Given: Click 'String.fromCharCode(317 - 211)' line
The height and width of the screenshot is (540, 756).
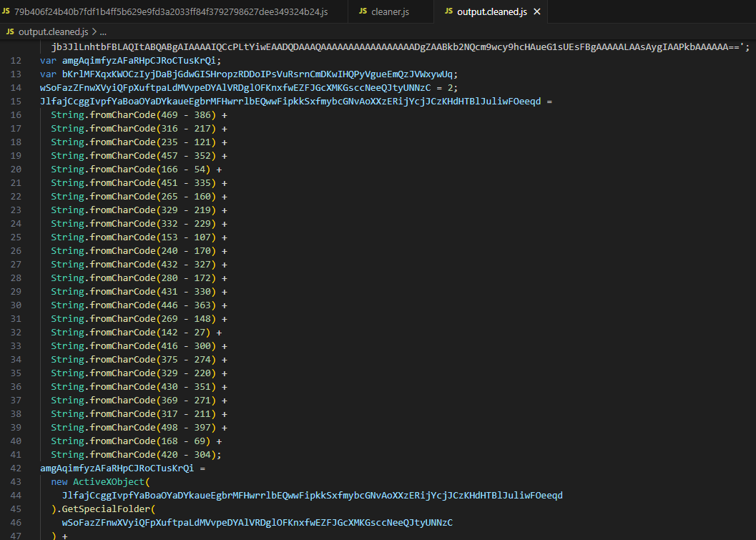Looking at the screenshot, I should 139,413.
